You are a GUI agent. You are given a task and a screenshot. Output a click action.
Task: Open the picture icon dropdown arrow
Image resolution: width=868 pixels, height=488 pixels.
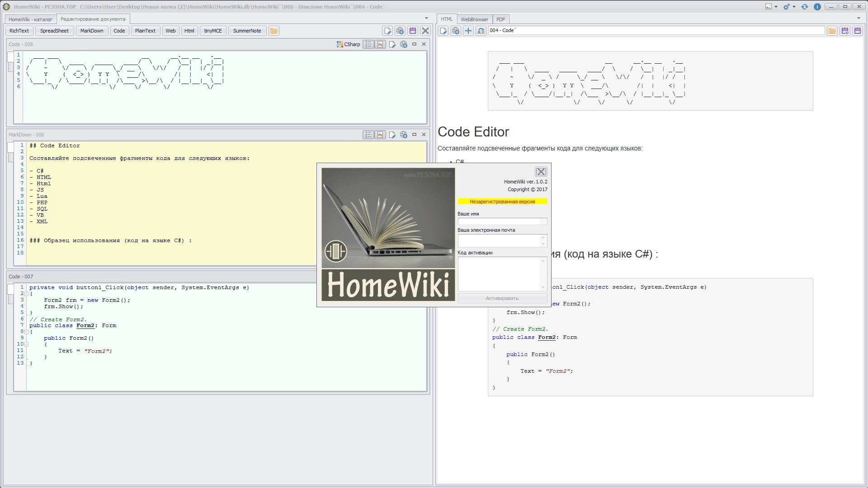coord(776,7)
